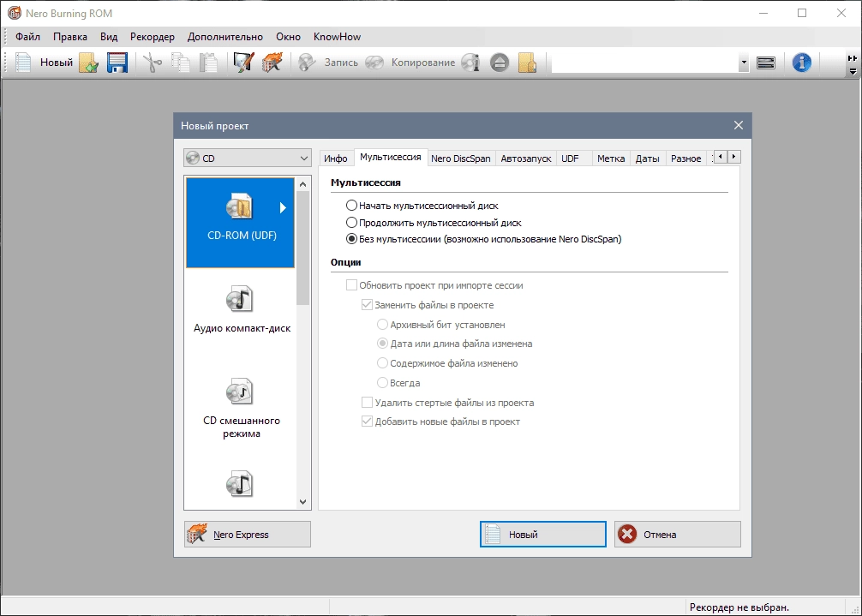
Task: Open the Рекордер menu
Action: click(x=153, y=37)
